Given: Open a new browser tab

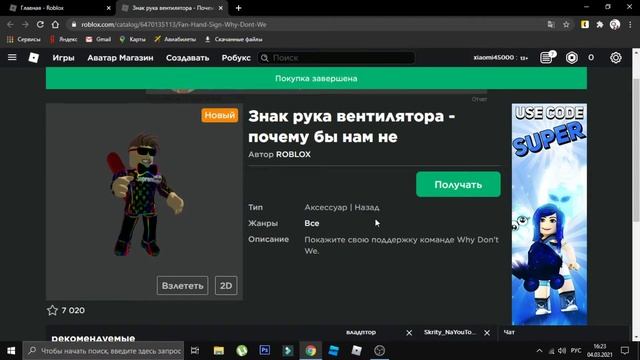Looking at the screenshot, I should pos(238,8).
